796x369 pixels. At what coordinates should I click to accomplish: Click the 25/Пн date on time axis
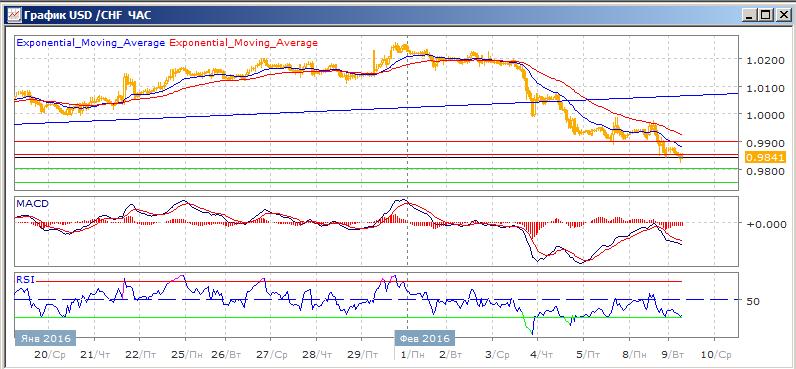pos(187,354)
